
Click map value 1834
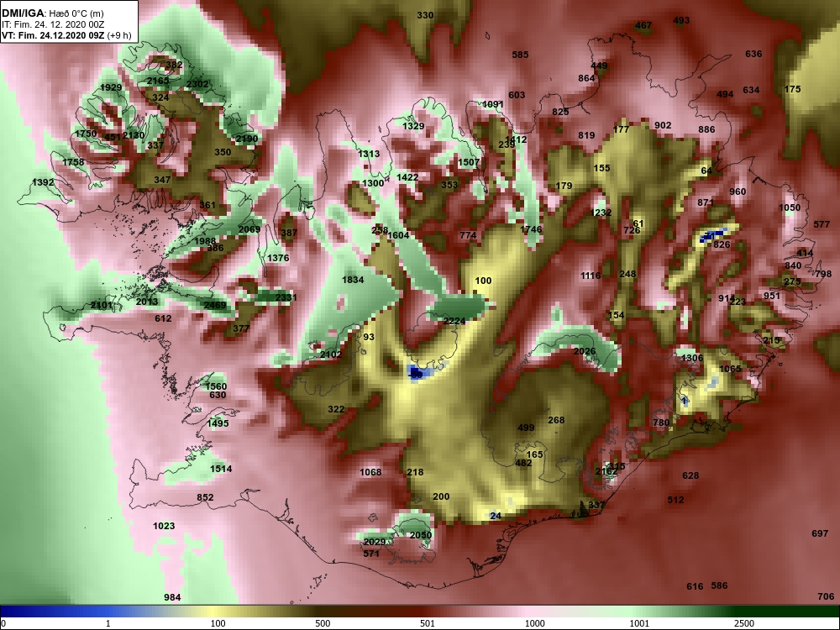click(353, 280)
